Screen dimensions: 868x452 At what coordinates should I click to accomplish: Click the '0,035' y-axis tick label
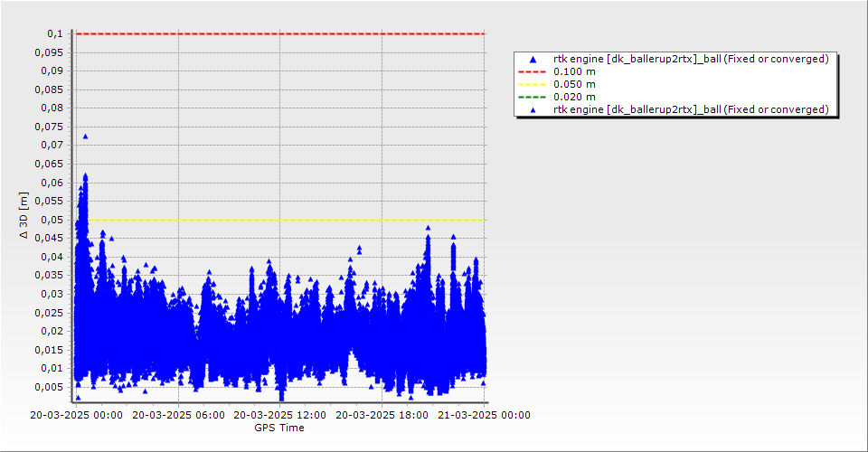[x=49, y=276]
